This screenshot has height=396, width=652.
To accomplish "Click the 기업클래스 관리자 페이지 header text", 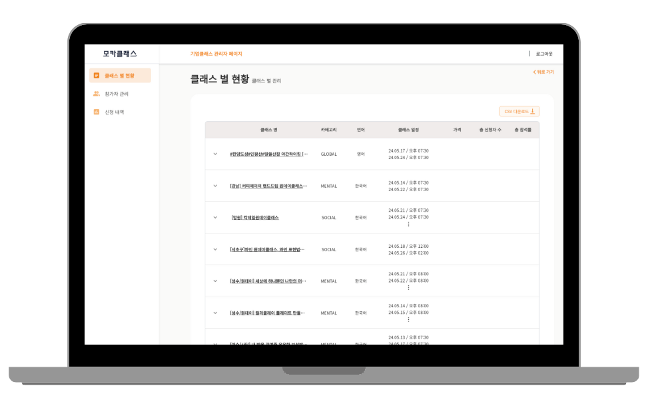I will pos(216,54).
